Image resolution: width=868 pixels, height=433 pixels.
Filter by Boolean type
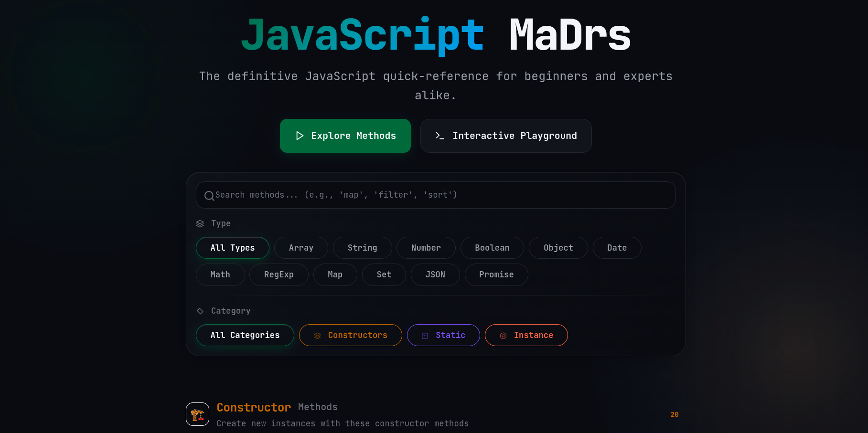[492, 248]
